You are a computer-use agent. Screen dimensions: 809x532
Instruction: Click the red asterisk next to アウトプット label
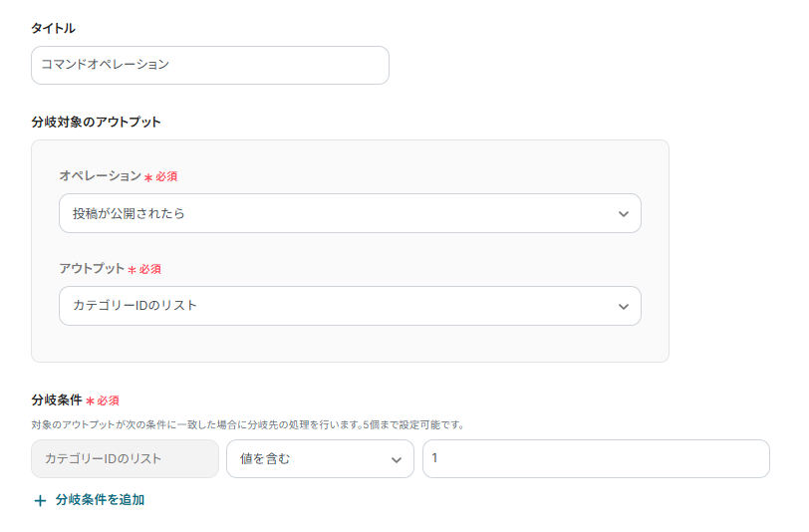coord(133,270)
